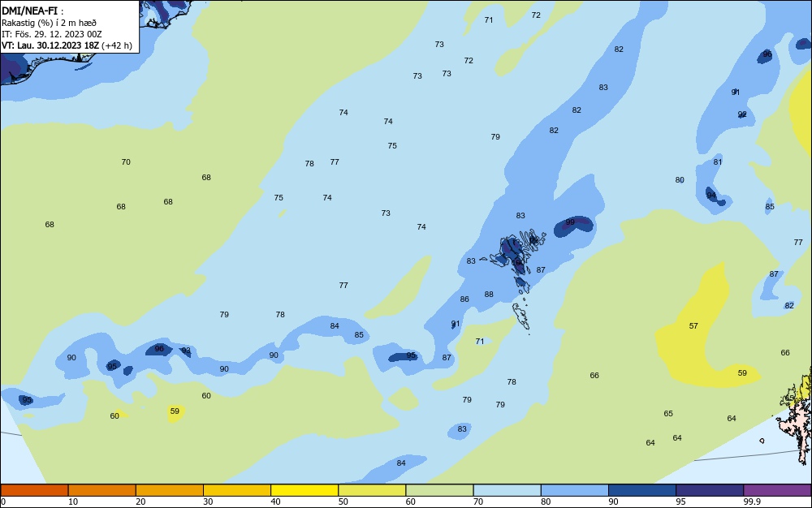Select the "10" legend tick label
The width and height of the screenshot is (812, 508).
tap(73, 502)
